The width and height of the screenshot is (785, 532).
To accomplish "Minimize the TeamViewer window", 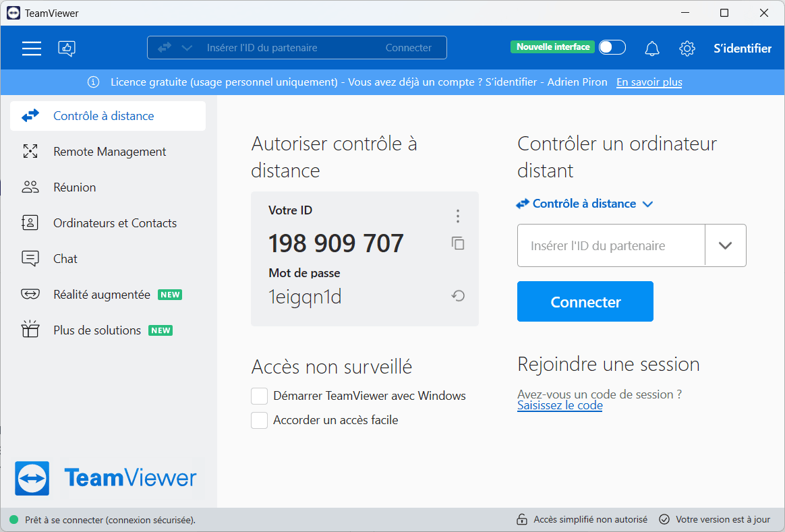I will 685,13.
